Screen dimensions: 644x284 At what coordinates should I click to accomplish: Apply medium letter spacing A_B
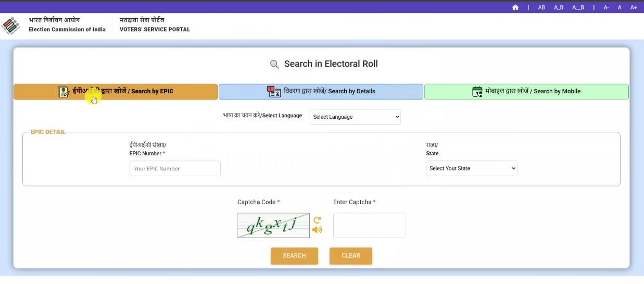pyautogui.click(x=558, y=7)
